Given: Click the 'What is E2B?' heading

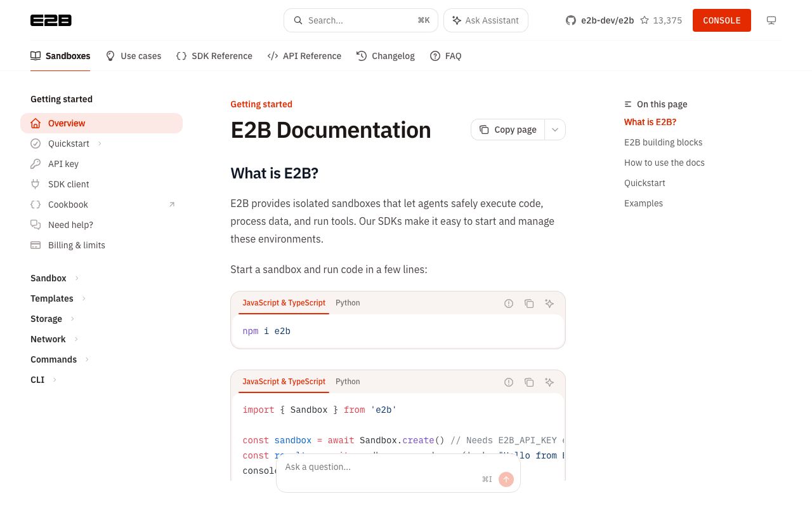Looking at the screenshot, I should pos(274,173).
